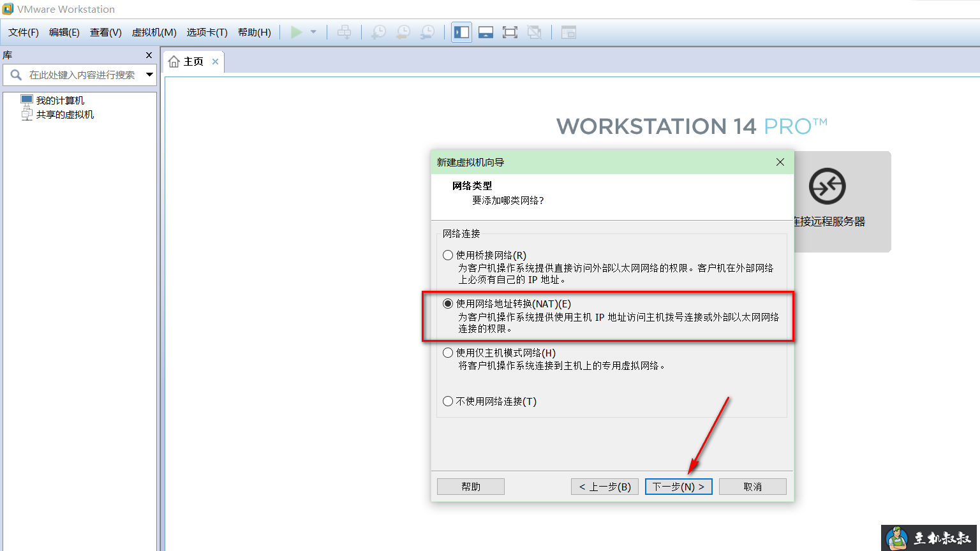Click the 下一步(N) next button
Screen dimensions: 980x551
pos(679,487)
